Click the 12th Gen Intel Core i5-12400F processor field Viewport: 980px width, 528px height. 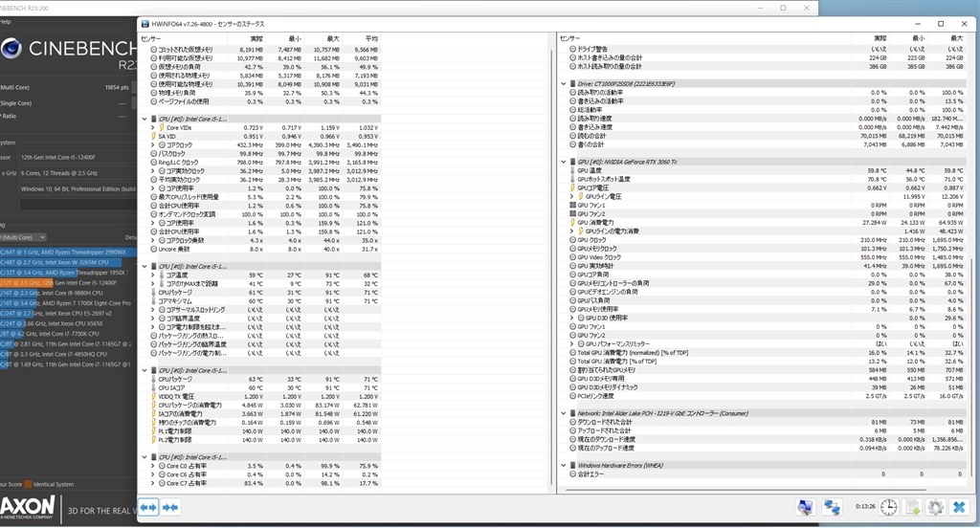[77, 158]
